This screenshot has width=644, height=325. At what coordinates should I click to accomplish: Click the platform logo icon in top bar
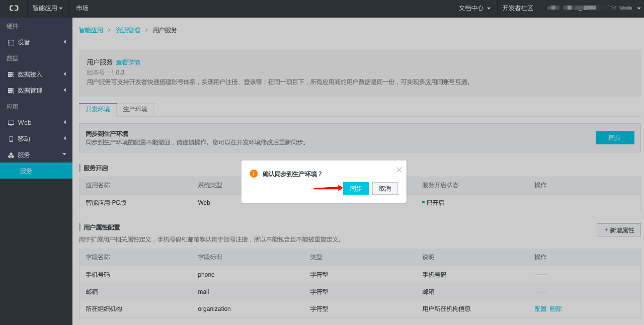coord(14,8)
